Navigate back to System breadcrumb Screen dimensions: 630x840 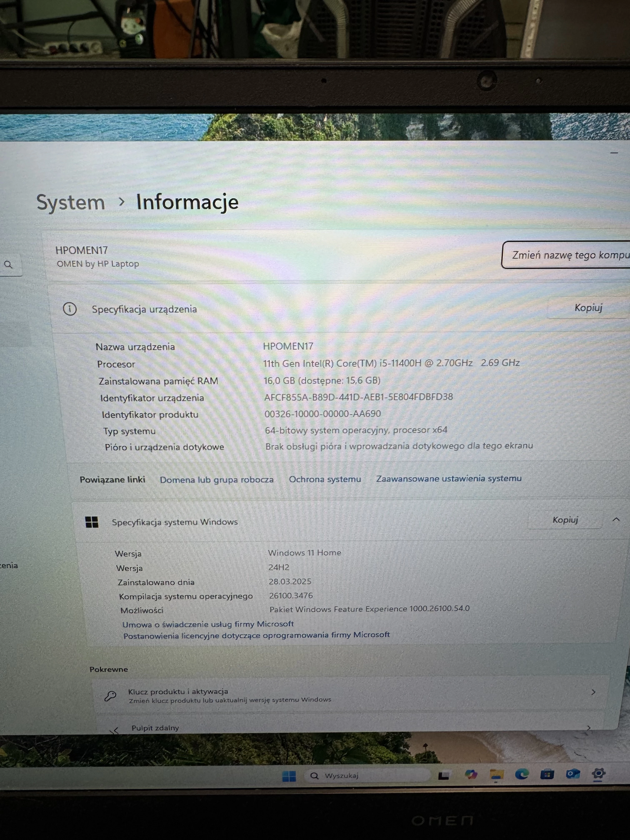(71, 202)
